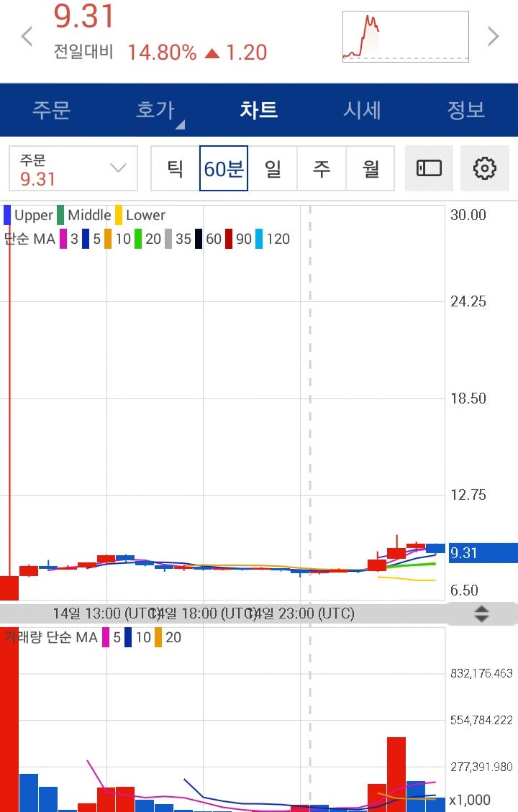Click the MA 60 black swatch
Image resolution: width=518 pixels, height=812 pixels.
(199, 239)
